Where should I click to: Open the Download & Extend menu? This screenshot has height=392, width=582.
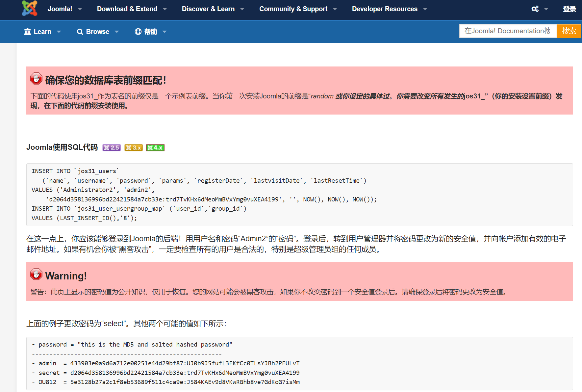(x=127, y=9)
